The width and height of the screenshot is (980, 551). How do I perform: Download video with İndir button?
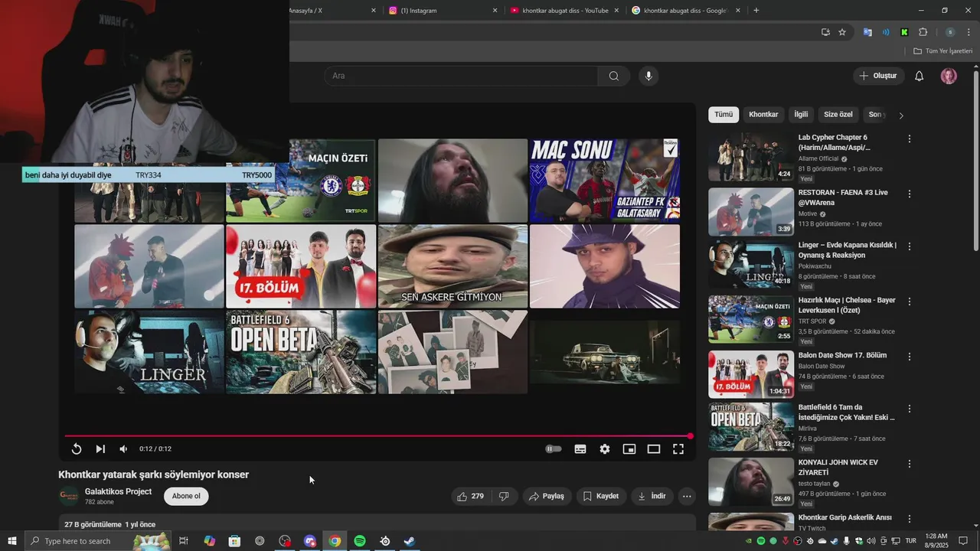click(652, 496)
